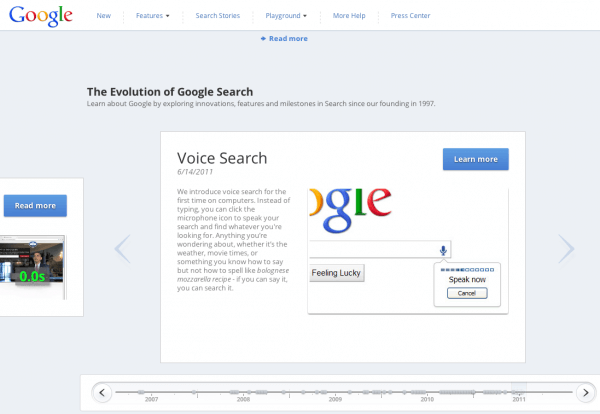Click the Speak now text
Viewport: 600px width, 414px height.
(467, 280)
